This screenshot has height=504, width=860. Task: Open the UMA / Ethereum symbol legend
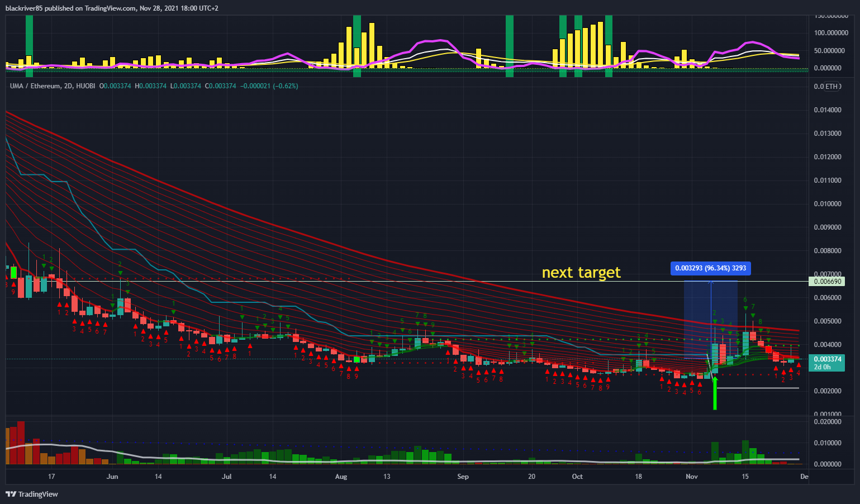[x=52, y=86]
